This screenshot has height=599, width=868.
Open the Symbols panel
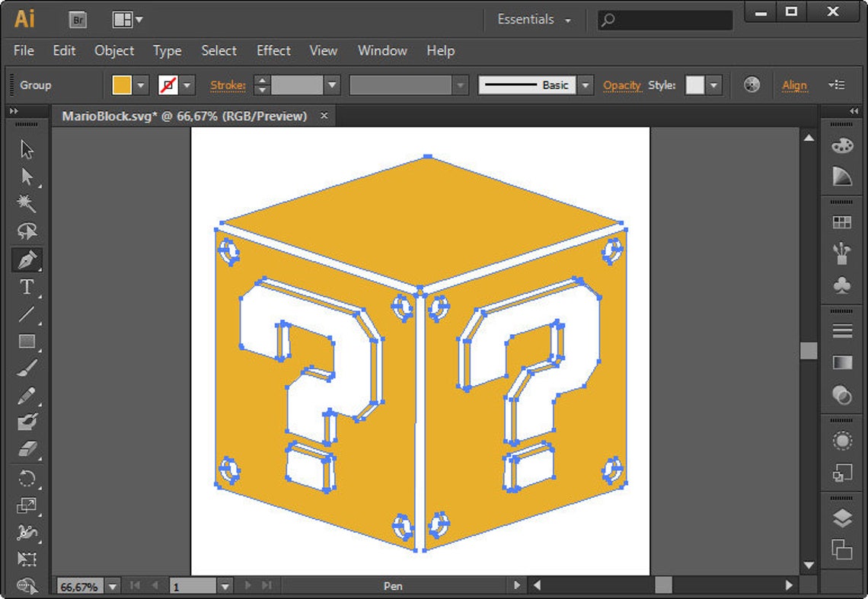(841, 285)
